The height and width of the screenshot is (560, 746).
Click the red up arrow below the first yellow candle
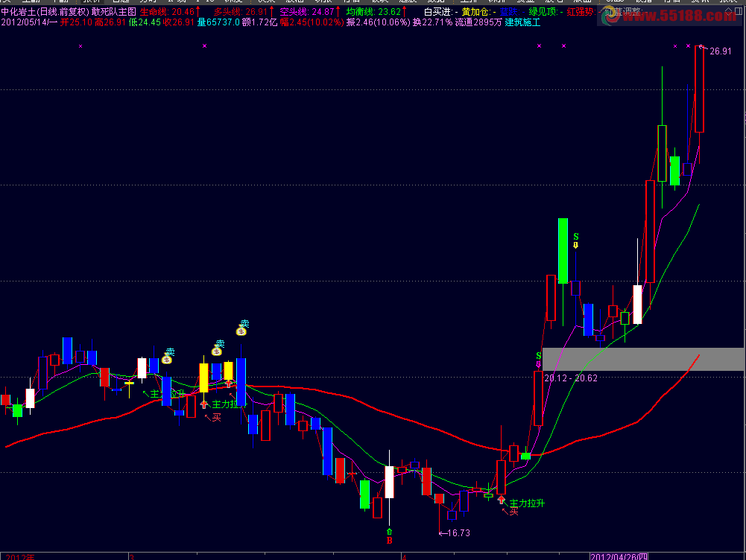204,404
